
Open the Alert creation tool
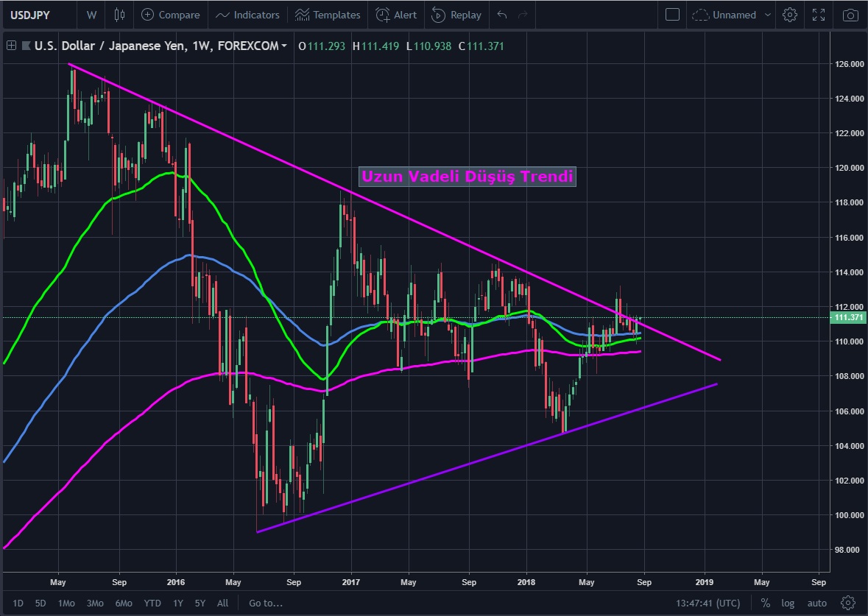point(396,15)
